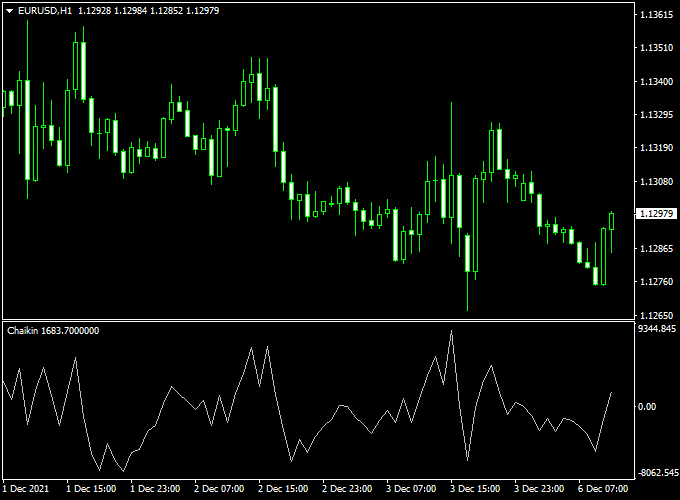The image size is (680, 500).
Task: Click the 1 Dec 23:00 time label
Action: 155,489
